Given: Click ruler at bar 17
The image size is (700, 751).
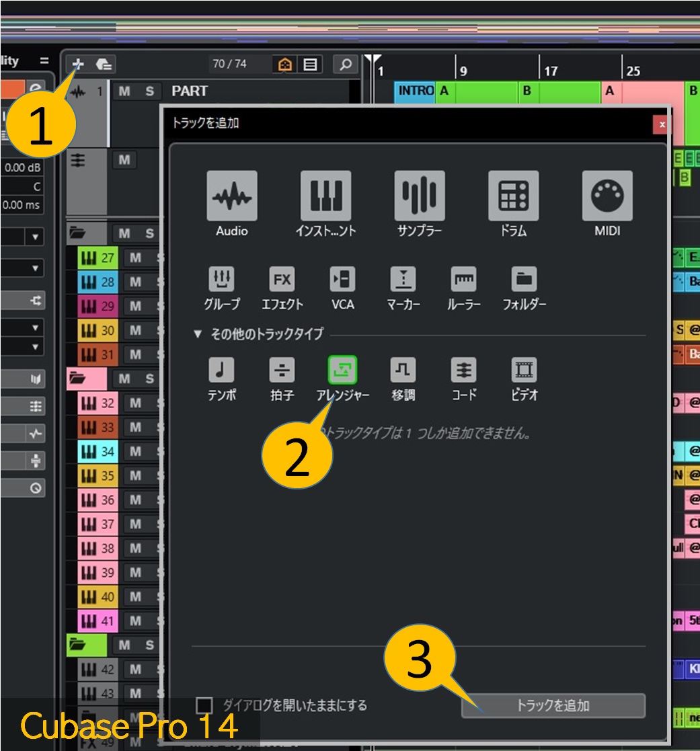Looking at the screenshot, I should (x=551, y=71).
